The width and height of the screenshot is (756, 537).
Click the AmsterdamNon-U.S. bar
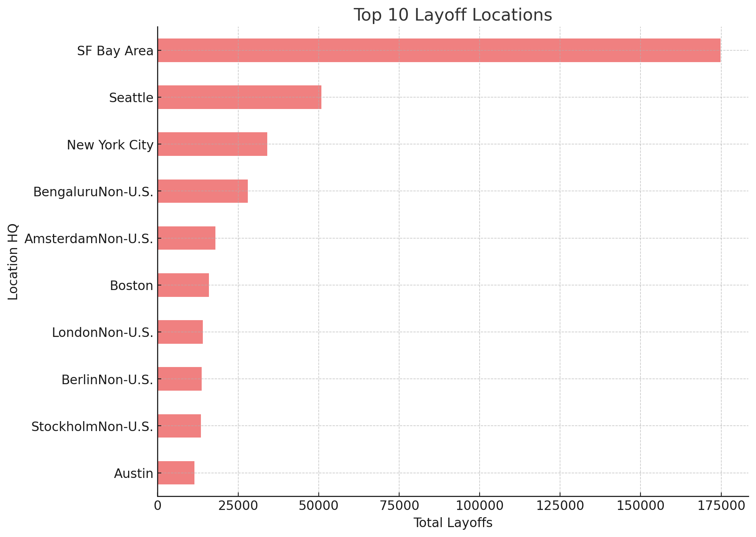click(x=186, y=238)
